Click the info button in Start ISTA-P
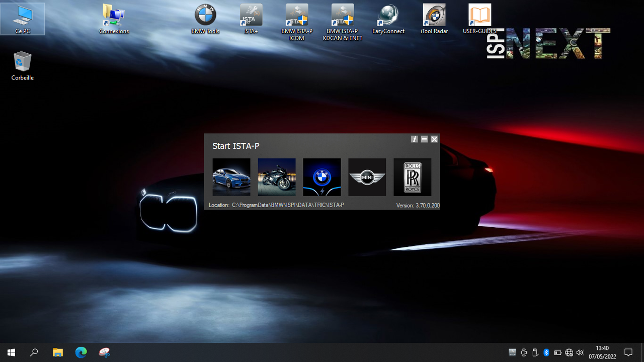The height and width of the screenshot is (362, 644). pos(415,139)
